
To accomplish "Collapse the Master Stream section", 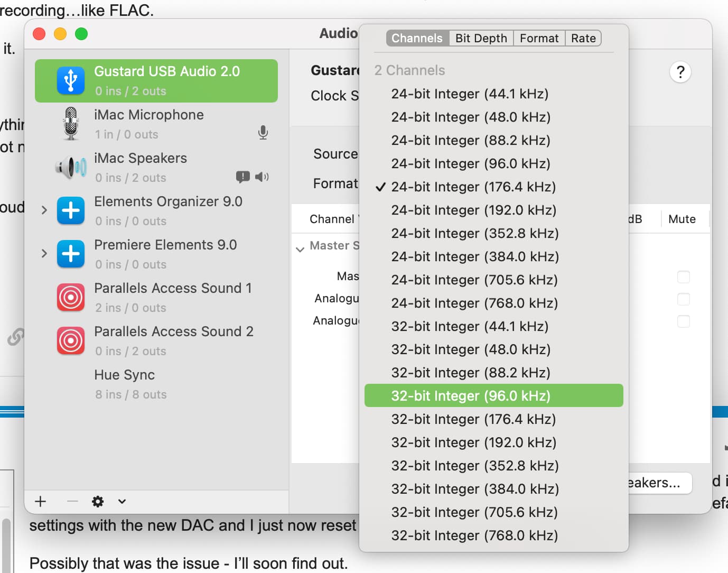I will click(300, 249).
